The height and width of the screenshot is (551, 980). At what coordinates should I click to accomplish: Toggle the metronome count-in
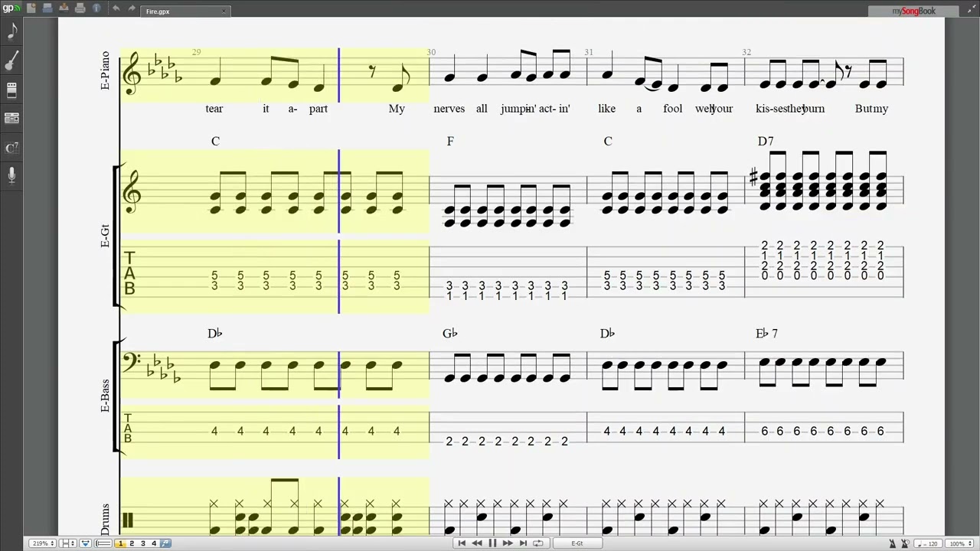tap(905, 543)
